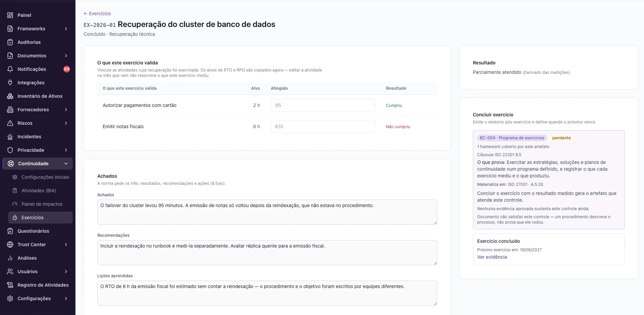Click the Notificações bell icon
The image size is (644, 315).
tap(10, 69)
